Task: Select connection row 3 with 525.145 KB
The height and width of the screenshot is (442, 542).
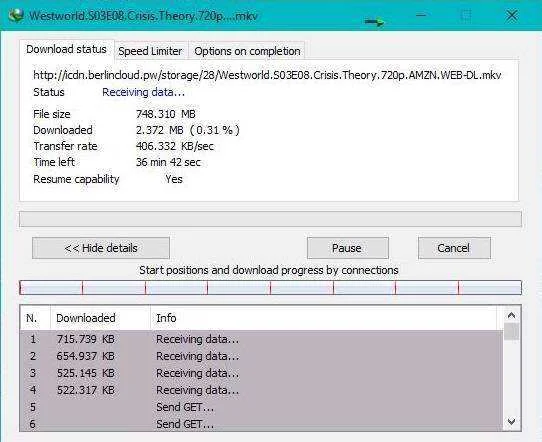Action: click(262, 373)
